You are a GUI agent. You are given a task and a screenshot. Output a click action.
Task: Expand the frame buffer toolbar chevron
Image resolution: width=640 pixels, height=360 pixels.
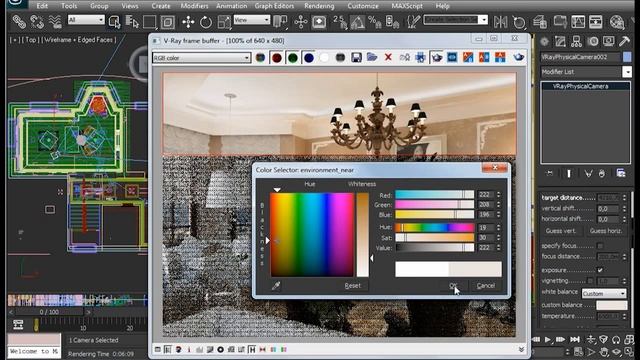point(521,349)
